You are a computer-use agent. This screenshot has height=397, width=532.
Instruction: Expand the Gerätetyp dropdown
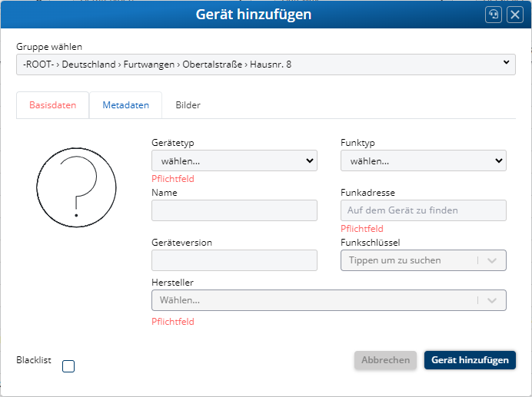pyautogui.click(x=234, y=160)
